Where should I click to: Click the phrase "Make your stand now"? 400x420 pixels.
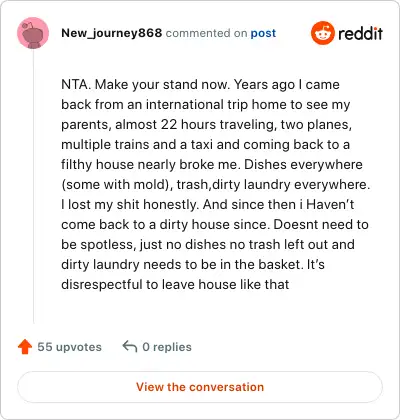[163, 84]
